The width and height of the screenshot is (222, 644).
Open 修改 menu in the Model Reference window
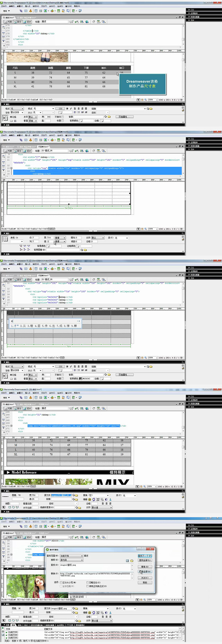click(x=36, y=393)
